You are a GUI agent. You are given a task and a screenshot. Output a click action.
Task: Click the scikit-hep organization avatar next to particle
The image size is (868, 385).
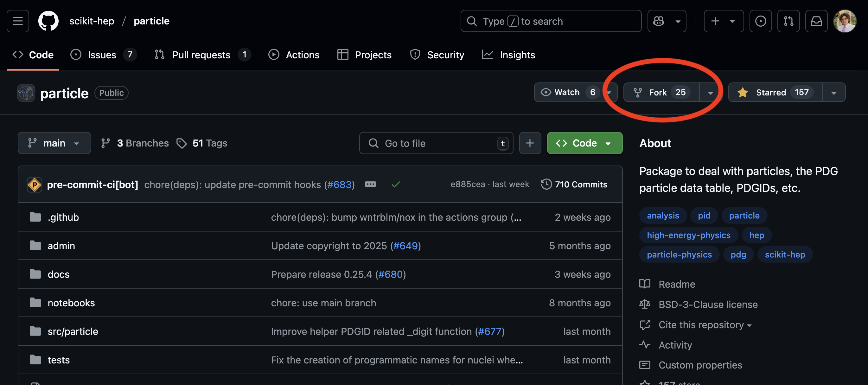click(26, 93)
